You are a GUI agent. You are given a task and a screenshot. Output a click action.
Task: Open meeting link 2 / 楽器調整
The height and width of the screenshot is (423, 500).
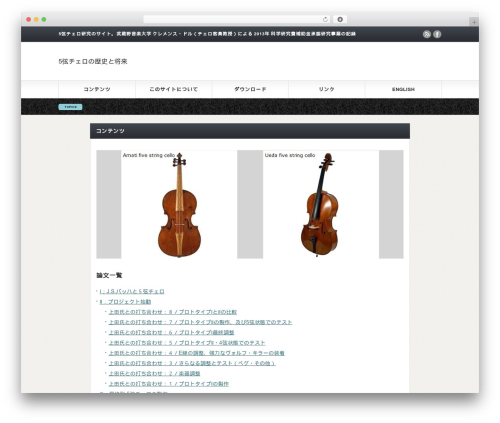[x=154, y=374]
